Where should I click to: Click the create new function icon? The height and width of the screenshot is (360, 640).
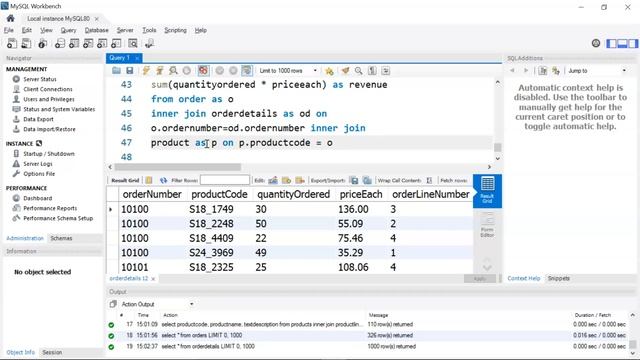point(116,43)
